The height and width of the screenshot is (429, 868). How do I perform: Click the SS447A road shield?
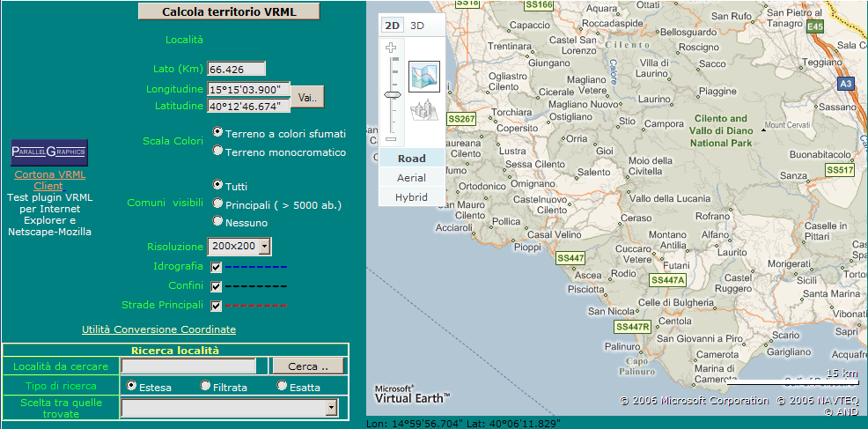point(668,280)
